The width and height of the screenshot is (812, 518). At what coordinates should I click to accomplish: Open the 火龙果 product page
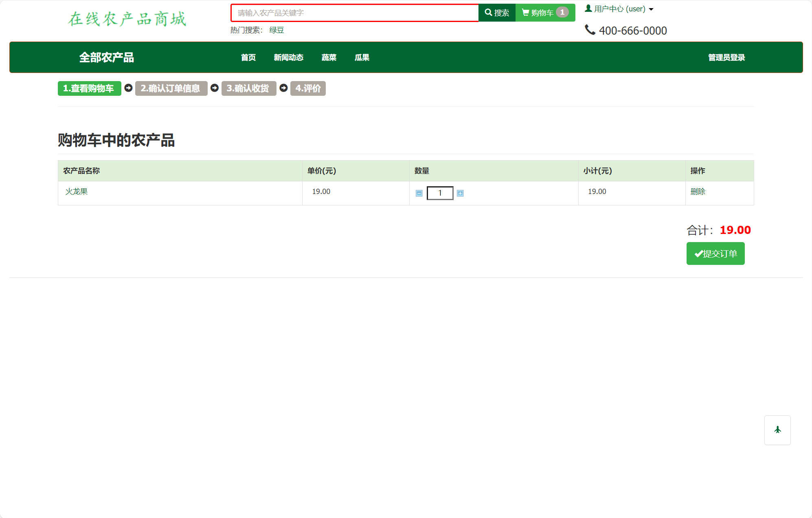[x=77, y=192]
